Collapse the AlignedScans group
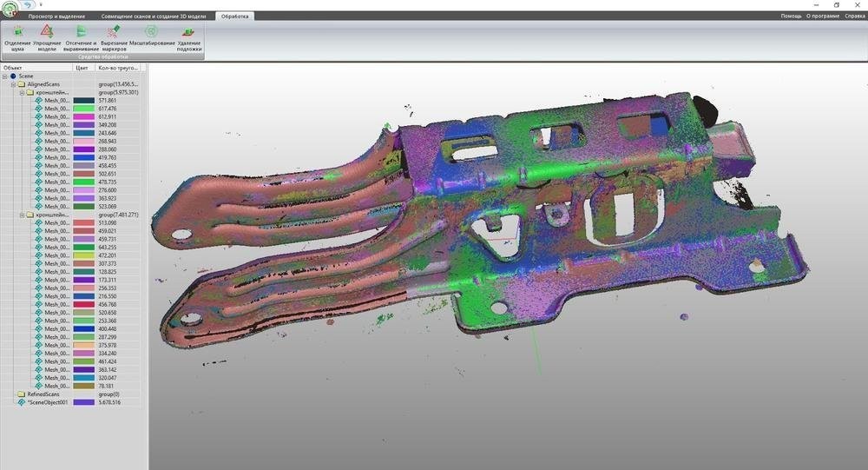The height and width of the screenshot is (470, 868). (x=13, y=85)
